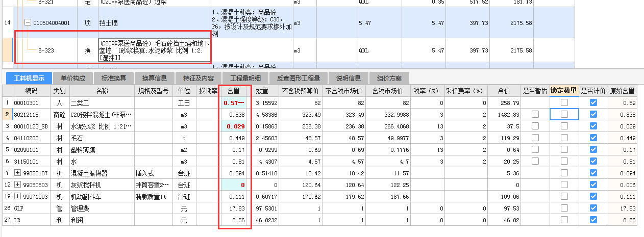
Task: Open the 标准换算 tab
Action: click(114, 78)
